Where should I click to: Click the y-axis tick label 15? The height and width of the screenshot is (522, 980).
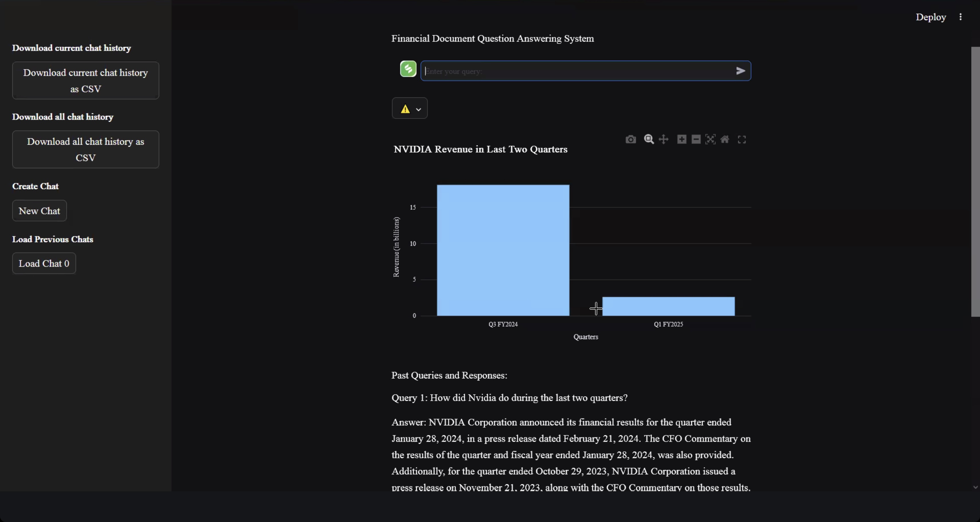point(413,207)
